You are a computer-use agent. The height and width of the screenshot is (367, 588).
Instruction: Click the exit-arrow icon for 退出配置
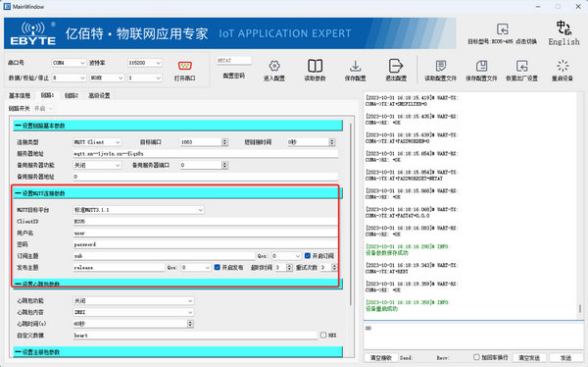click(x=396, y=66)
